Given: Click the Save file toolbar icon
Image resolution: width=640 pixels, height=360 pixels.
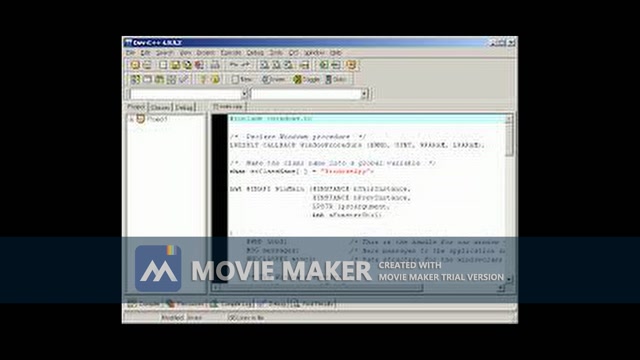Looking at the screenshot, I should [175, 65].
